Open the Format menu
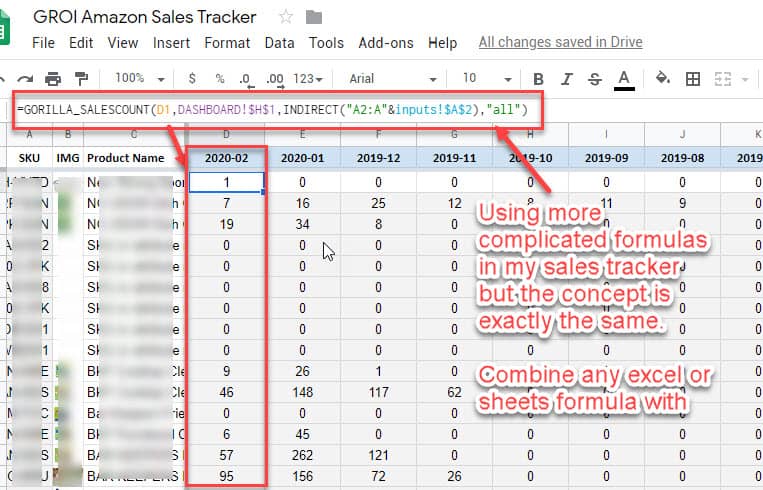The width and height of the screenshot is (763, 490). (x=227, y=43)
